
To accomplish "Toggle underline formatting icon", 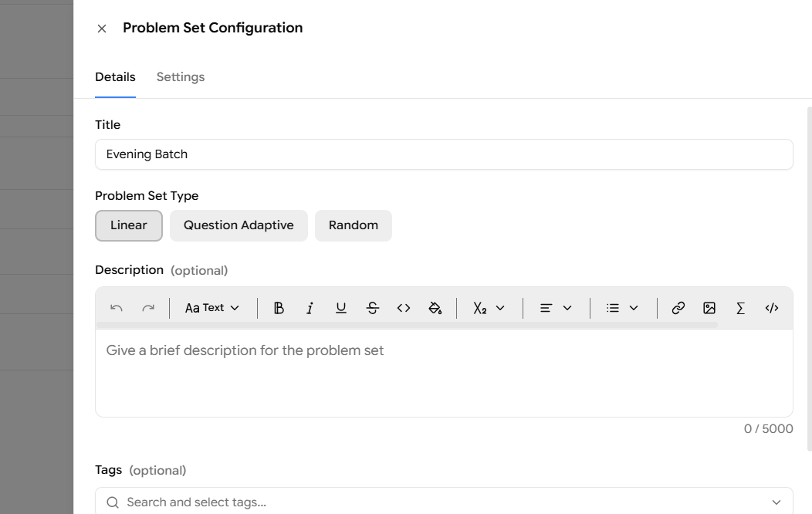I will point(340,308).
